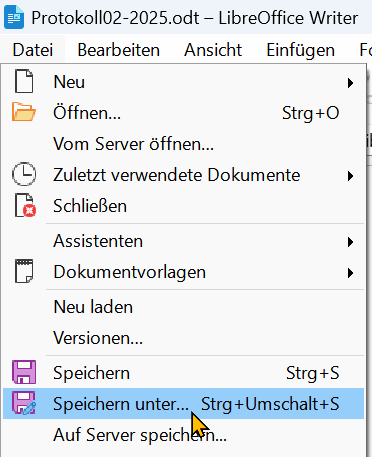Click the Dokumentvorlagen template icon
Image resolution: width=372 pixels, height=457 pixels.
point(24,271)
